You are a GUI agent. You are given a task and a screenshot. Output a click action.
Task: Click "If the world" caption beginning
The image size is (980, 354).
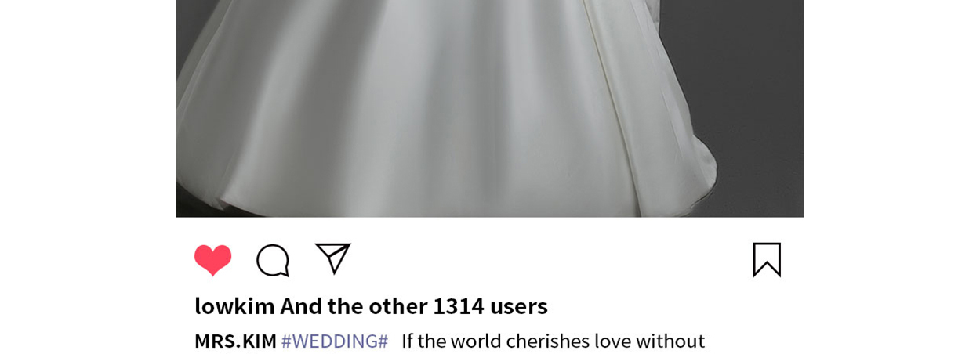coord(451,341)
